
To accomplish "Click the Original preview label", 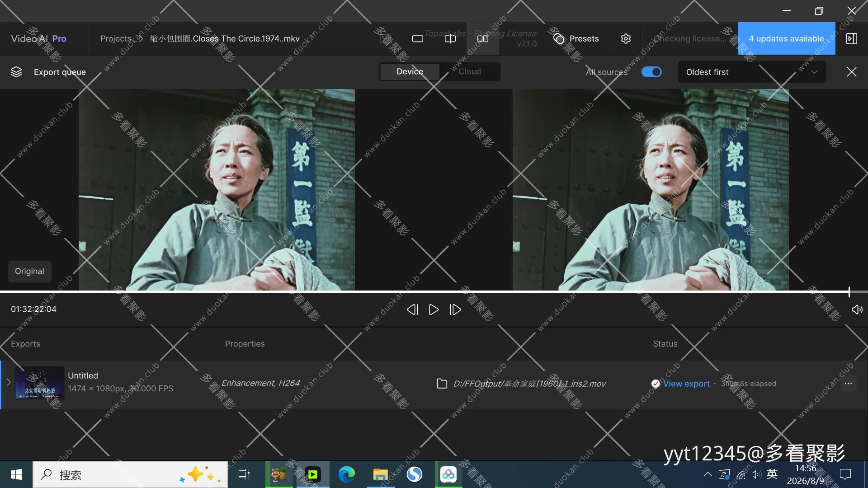I will point(29,271).
